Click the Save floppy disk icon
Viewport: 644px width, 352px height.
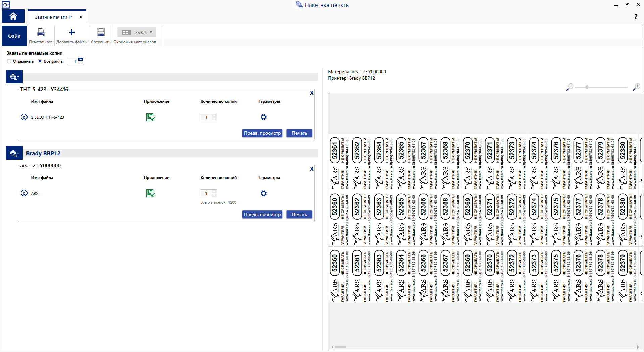(x=101, y=33)
